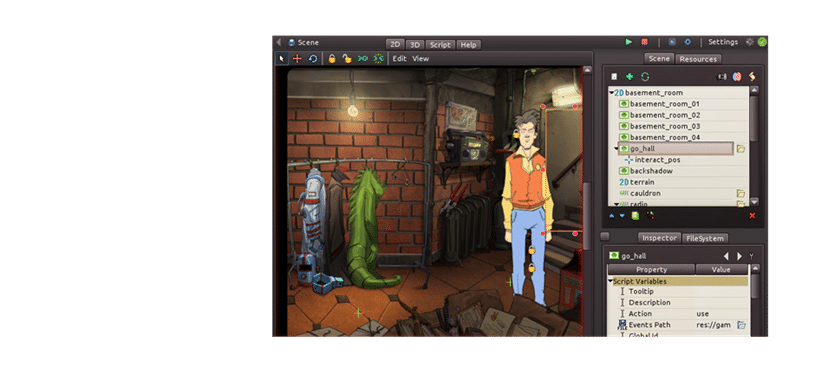The height and width of the screenshot is (381, 815).
Task: Click the back arrow left of Scene menu
Action: [x=279, y=42]
